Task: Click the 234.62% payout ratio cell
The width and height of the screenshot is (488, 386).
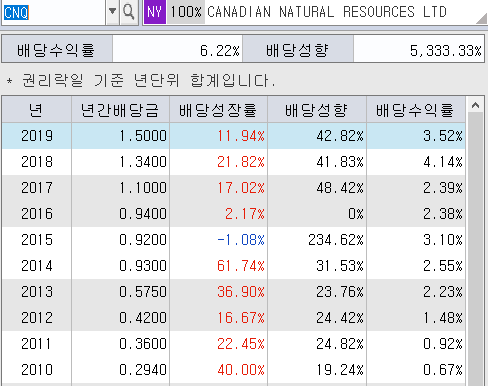Action: pos(317,240)
